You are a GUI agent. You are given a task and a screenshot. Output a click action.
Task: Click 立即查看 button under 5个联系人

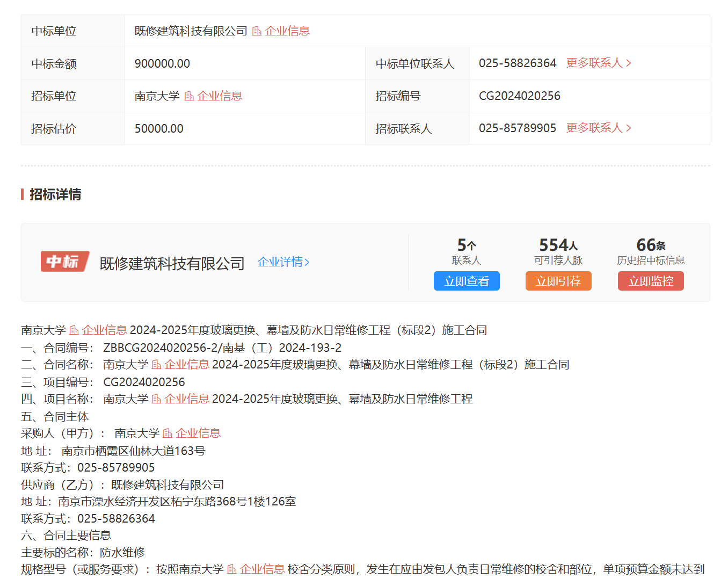(x=467, y=281)
